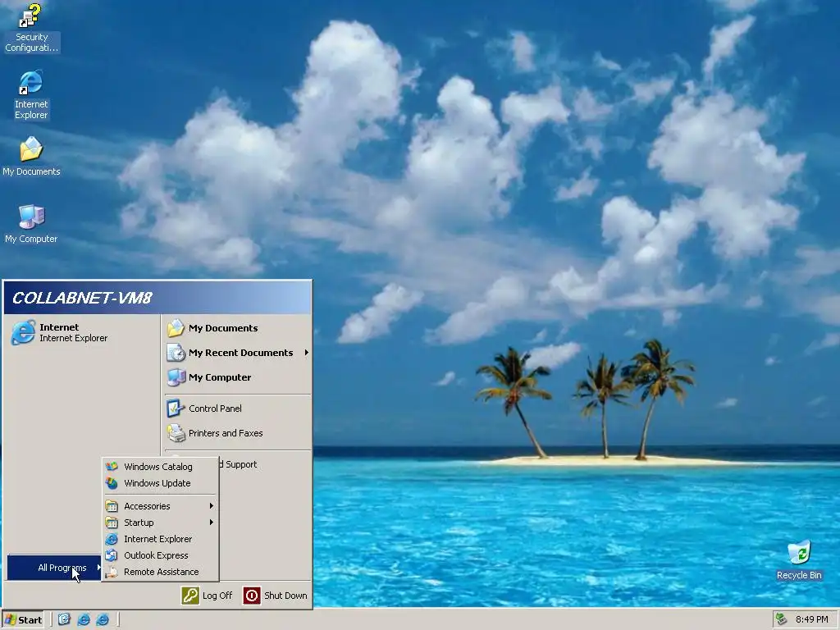Expand the Startup submenu arrow
The image size is (840, 630).
(212, 523)
